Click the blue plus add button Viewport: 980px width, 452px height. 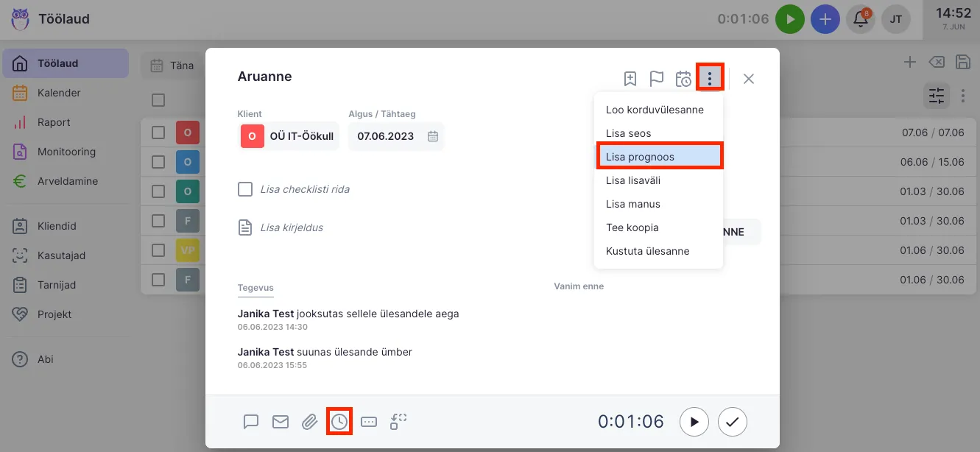[x=825, y=20]
